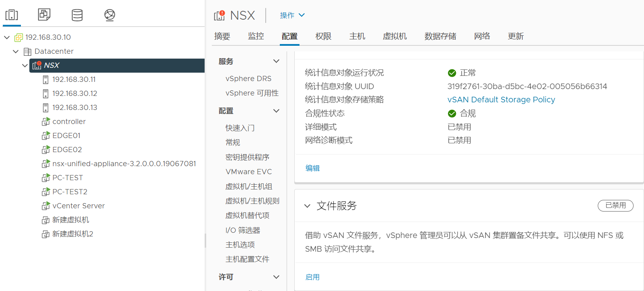Open 快速入门 settings page
Image resolution: width=644 pixels, height=291 pixels.
(240, 128)
